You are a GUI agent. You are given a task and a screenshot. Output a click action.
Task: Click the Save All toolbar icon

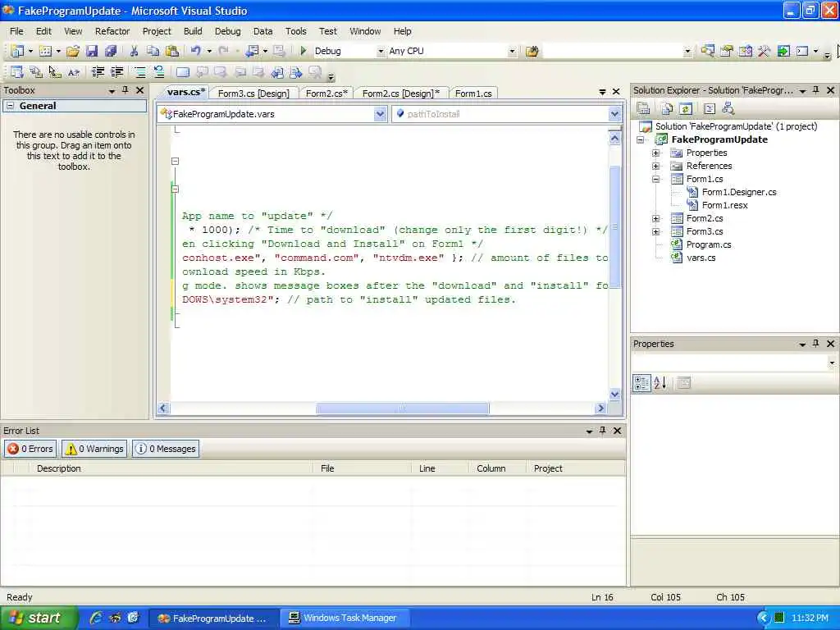111,52
